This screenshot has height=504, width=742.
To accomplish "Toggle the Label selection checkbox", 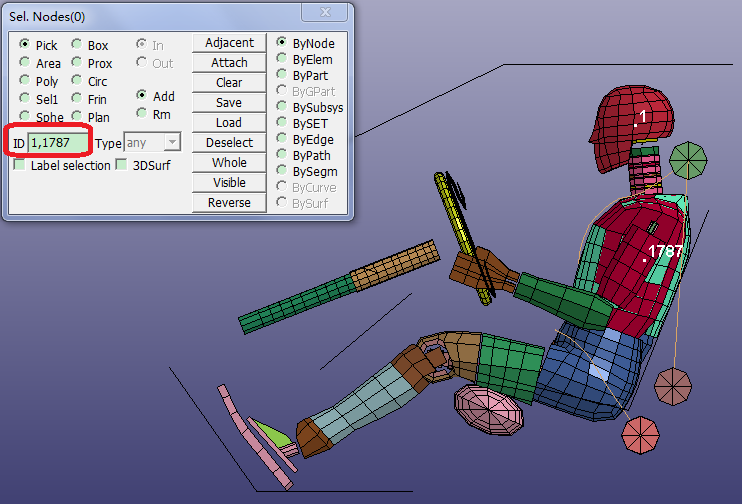I will click(x=20, y=165).
